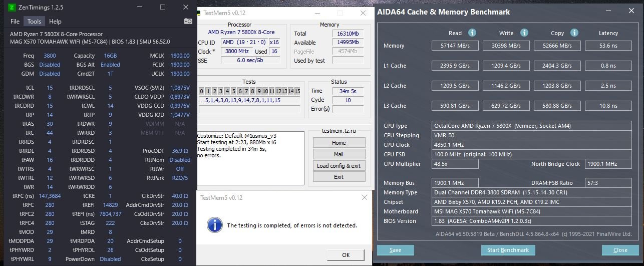Click the BIOS Version 1.83 AGESA field
The image size is (644, 266).
pos(532,221)
